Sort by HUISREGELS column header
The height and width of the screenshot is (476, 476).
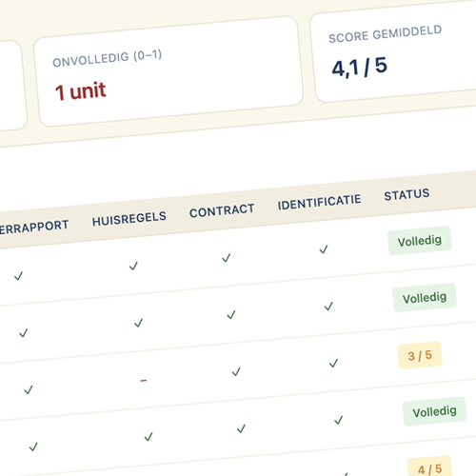coord(129,219)
